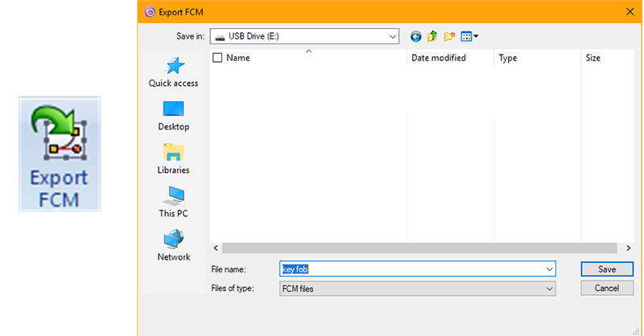Click inside the File name text field
This screenshot has width=644, height=336.
pyautogui.click(x=411, y=269)
